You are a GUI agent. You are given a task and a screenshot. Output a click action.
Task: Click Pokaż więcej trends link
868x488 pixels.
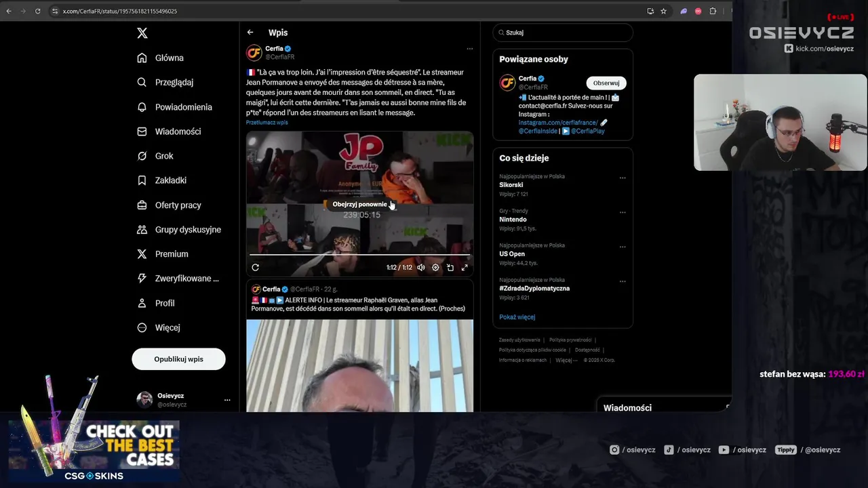(517, 317)
